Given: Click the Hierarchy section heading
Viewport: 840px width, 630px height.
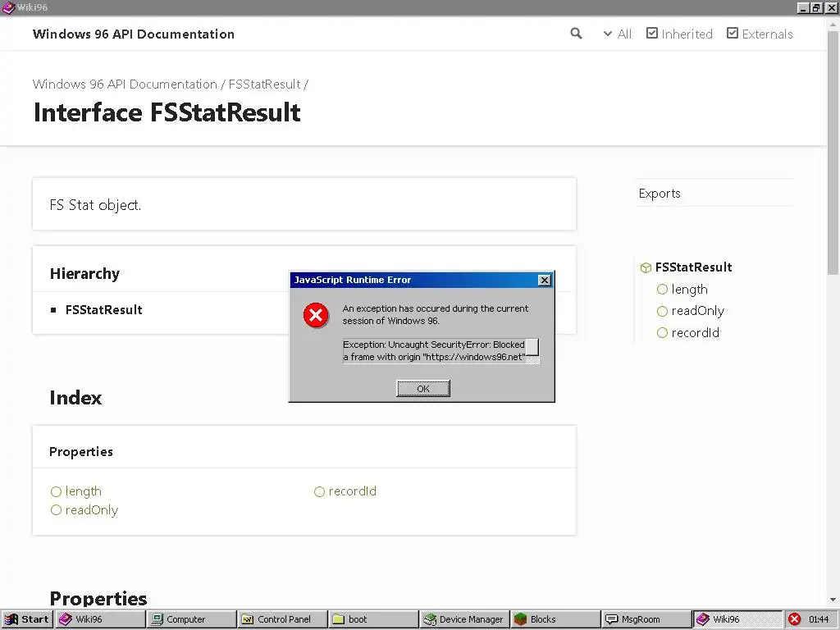Looking at the screenshot, I should 84,274.
